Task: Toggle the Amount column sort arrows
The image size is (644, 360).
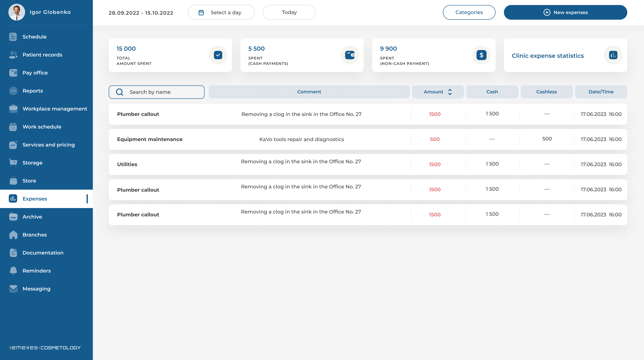Action: (x=450, y=92)
